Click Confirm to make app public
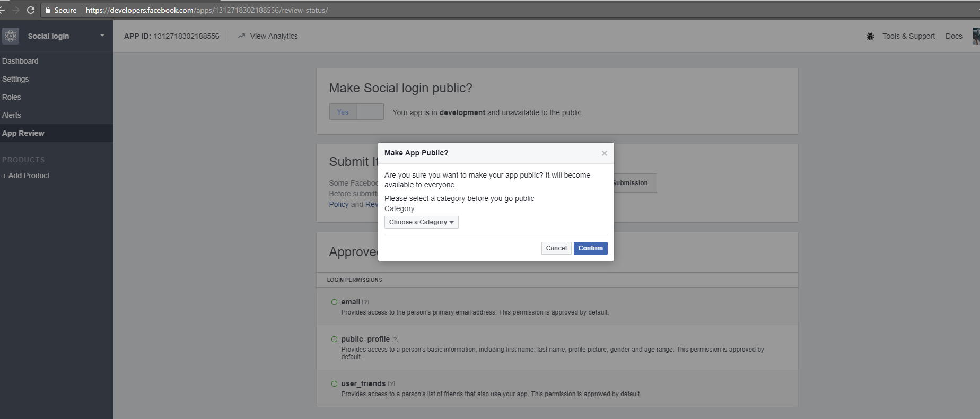The width and height of the screenshot is (980, 419). coord(590,248)
